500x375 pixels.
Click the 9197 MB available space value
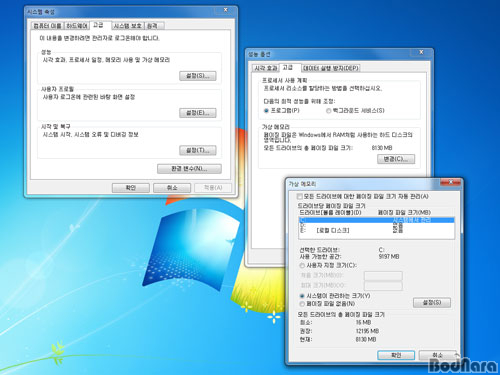coord(389,257)
